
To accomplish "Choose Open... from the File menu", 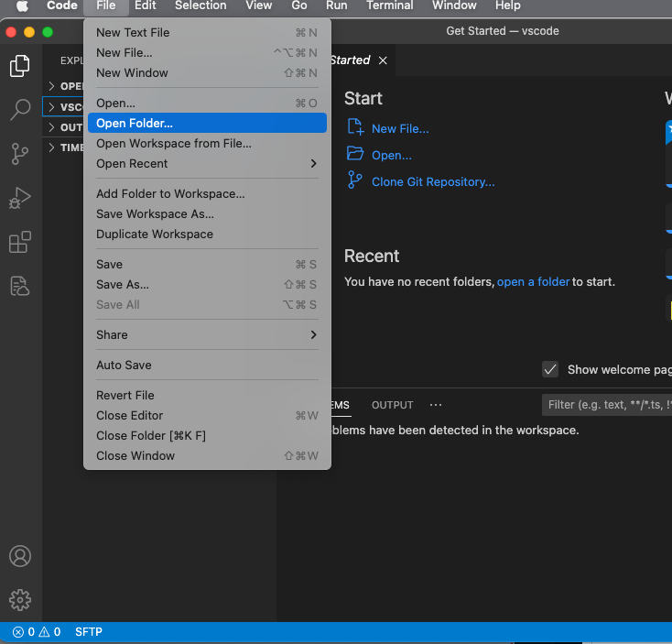I will click(x=207, y=103).
